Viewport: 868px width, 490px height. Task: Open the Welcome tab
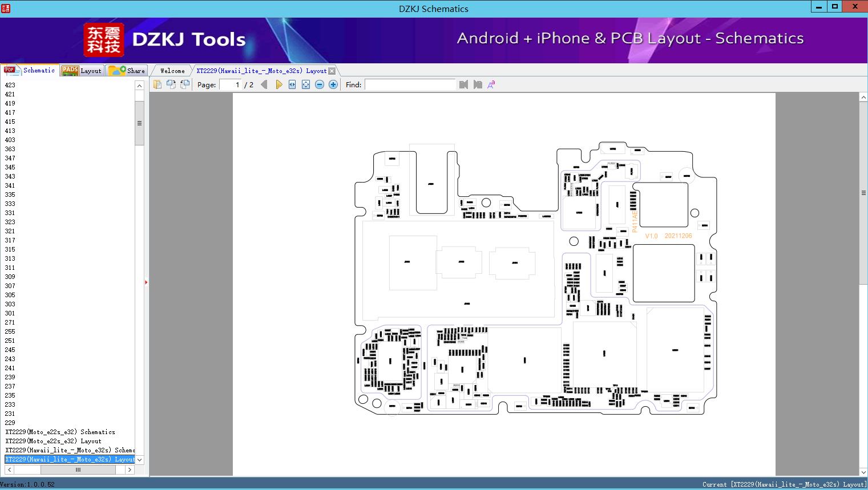click(x=172, y=71)
